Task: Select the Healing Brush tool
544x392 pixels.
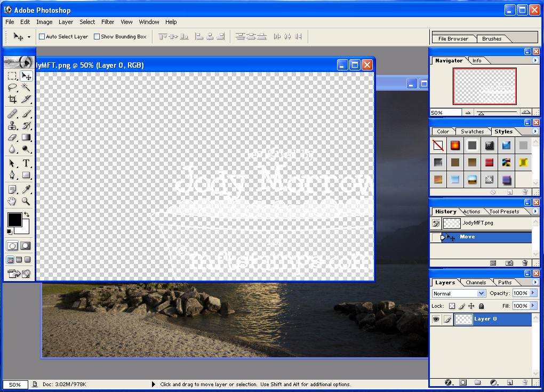Action: click(x=12, y=114)
